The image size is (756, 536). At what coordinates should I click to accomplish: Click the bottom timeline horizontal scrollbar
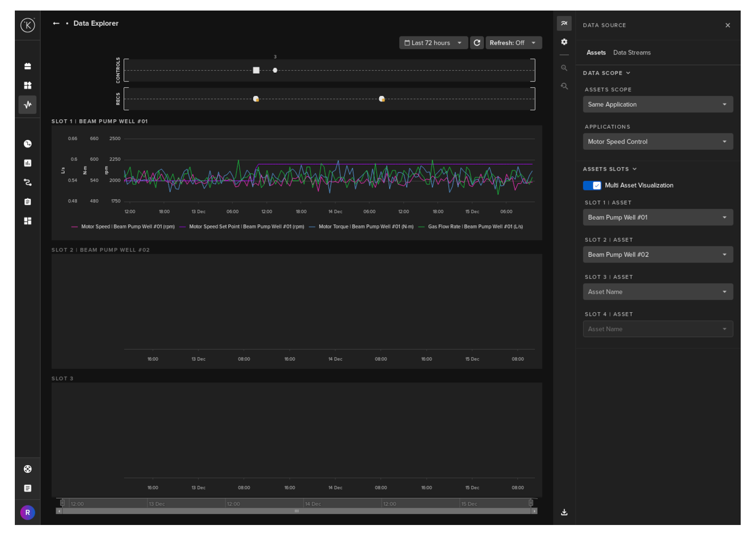(x=297, y=511)
